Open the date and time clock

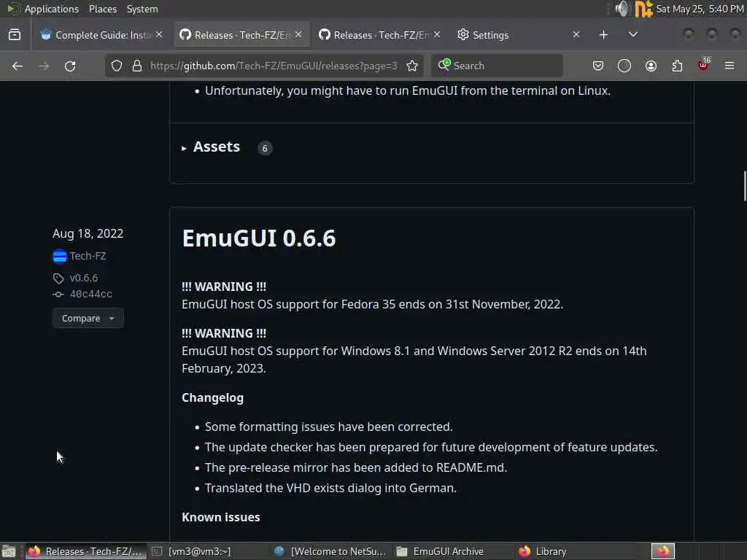click(x=700, y=9)
